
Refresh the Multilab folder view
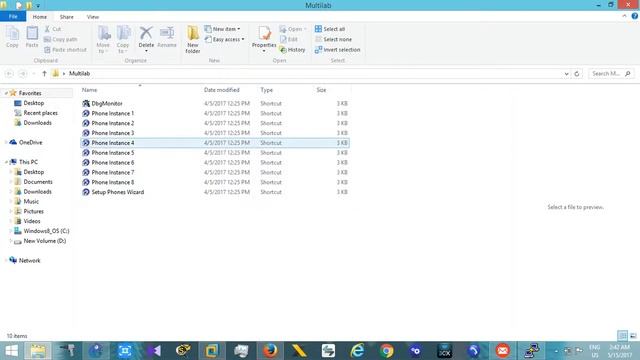click(577, 73)
